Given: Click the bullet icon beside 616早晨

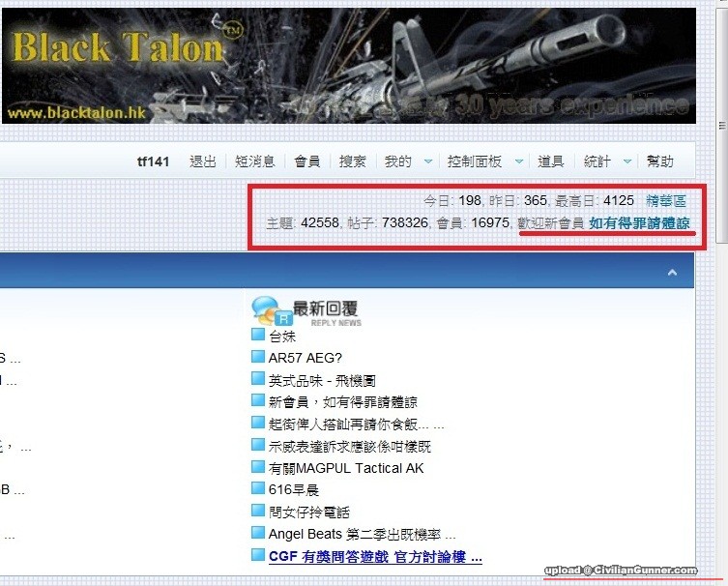Looking at the screenshot, I should coord(257,488).
